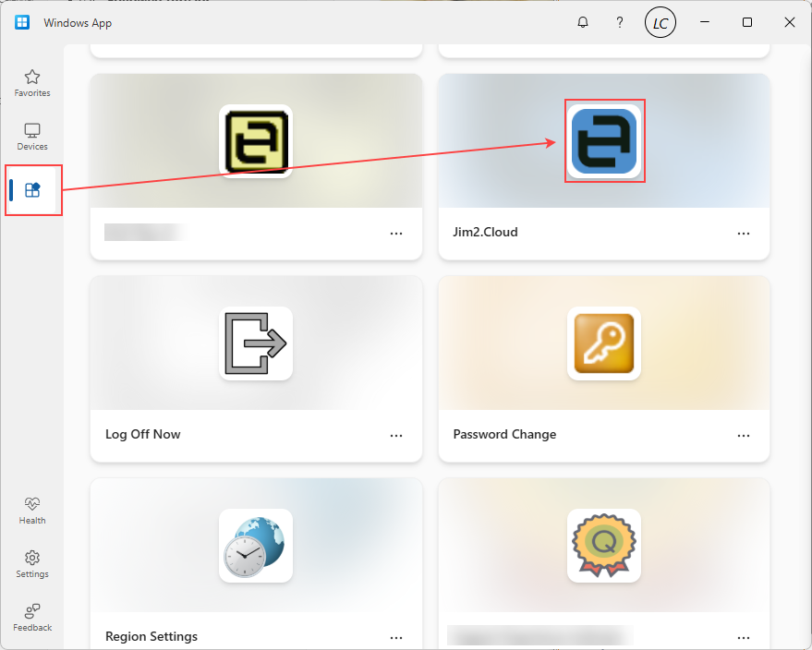Open the help question mark menu
Image resolution: width=812 pixels, height=650 pixels.
(x=620, y=21)
